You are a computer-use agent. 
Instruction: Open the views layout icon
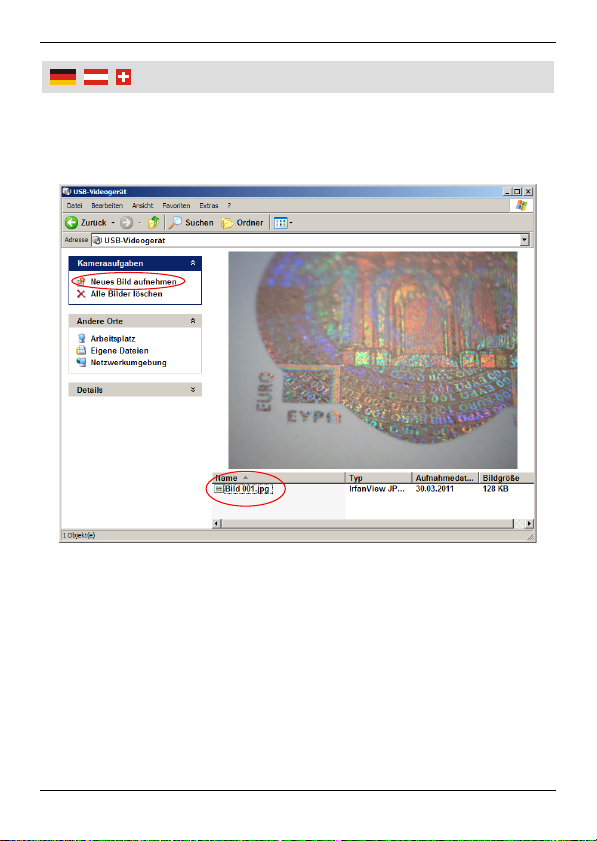click(x=281, y=223)
